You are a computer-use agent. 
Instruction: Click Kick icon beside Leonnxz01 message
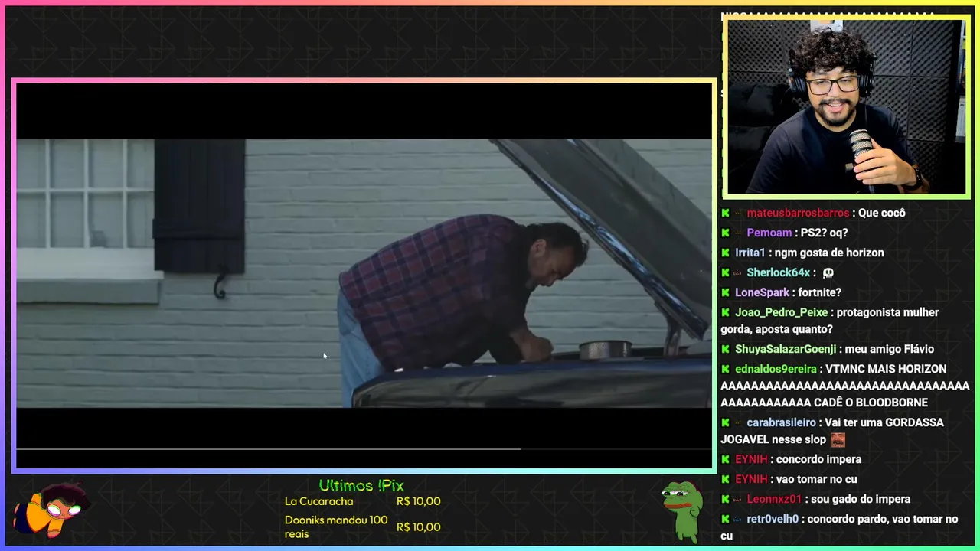[725, 499]
